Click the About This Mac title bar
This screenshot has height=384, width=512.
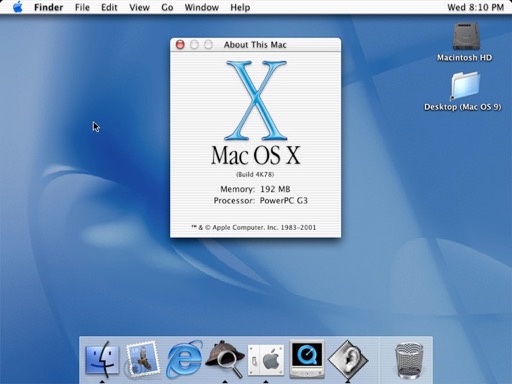coord(255,45)
